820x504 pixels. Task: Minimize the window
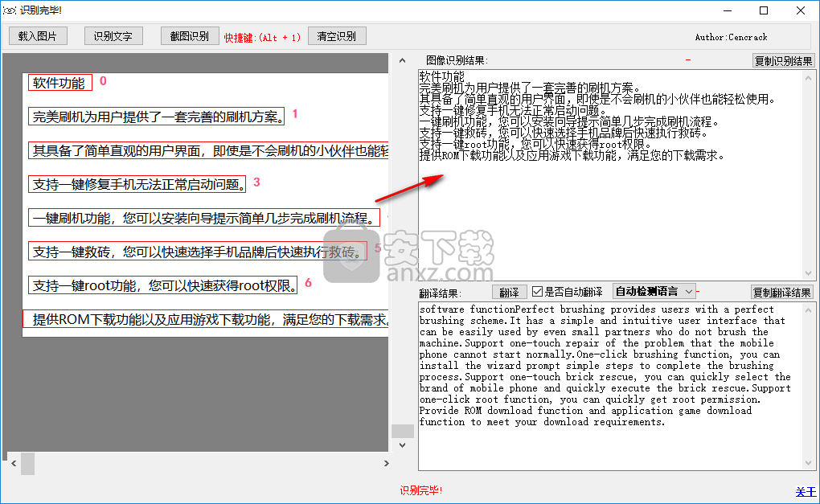(728, 10)
